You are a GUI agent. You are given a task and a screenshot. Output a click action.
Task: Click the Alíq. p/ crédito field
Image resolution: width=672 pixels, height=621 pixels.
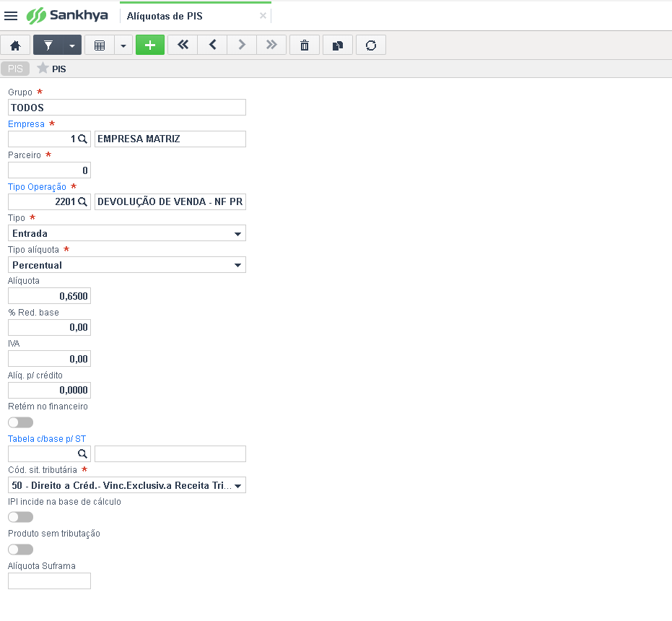(49, 390)
